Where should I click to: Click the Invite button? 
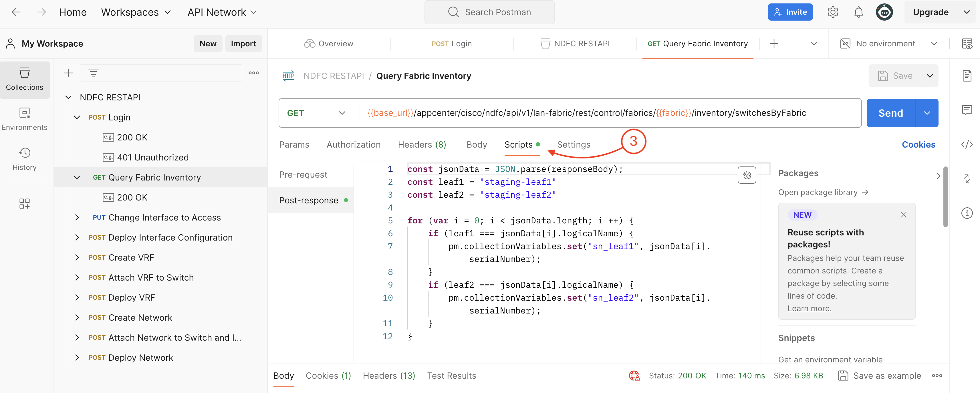(x=790, y=12)
